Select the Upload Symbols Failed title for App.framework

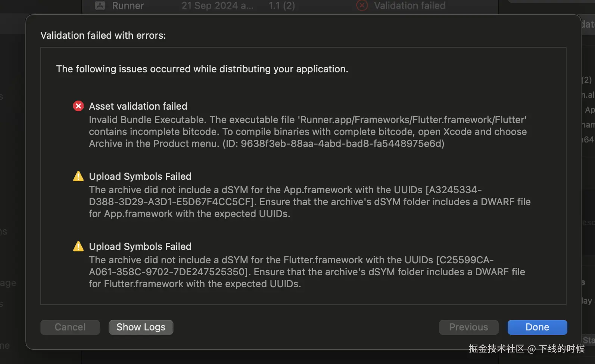(x=140, y=176)
